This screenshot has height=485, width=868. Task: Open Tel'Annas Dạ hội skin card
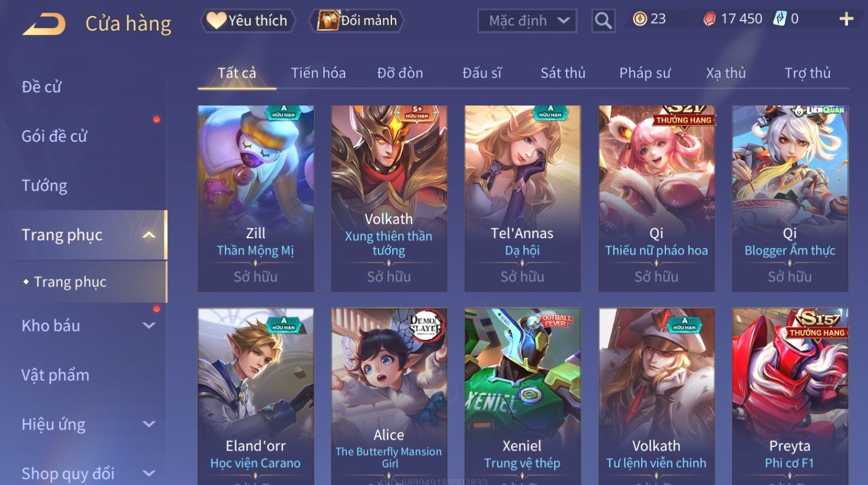pos(522,198)
